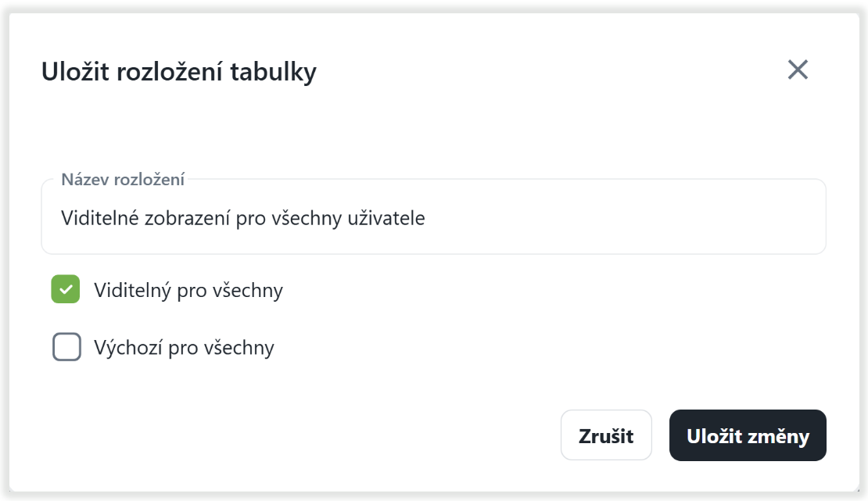This screenshot has width=868, height=501.
Task: Click the text Viditelné zobrazení pro všechny uživatele
Action: point(242,218)
